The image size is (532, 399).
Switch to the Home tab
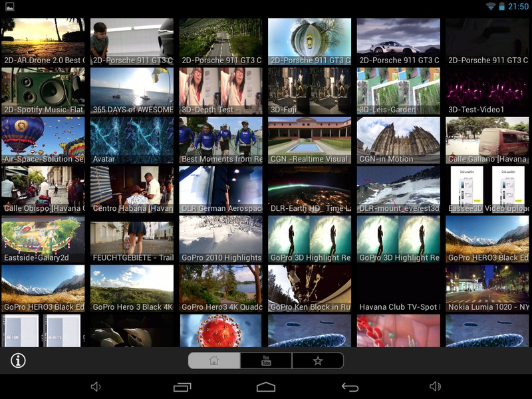(214, 360)
